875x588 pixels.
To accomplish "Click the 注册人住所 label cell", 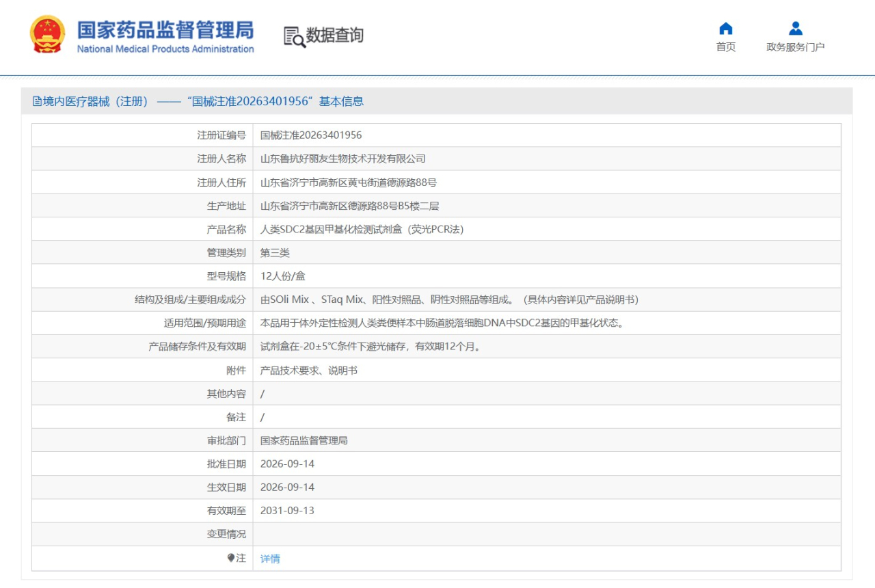I will (142, 182).
